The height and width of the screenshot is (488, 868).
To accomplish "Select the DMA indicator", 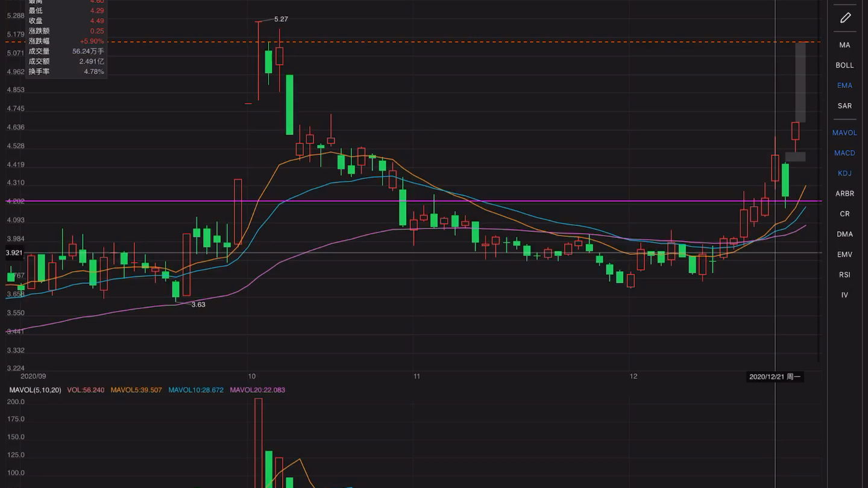I will pyautogui.click(x=844, y=234).
